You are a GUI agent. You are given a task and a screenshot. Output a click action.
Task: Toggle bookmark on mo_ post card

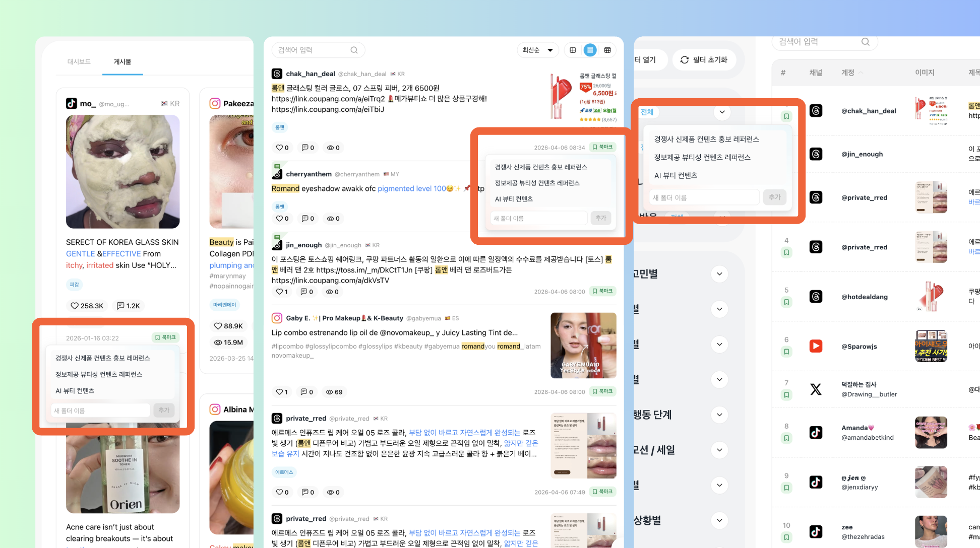165,337
